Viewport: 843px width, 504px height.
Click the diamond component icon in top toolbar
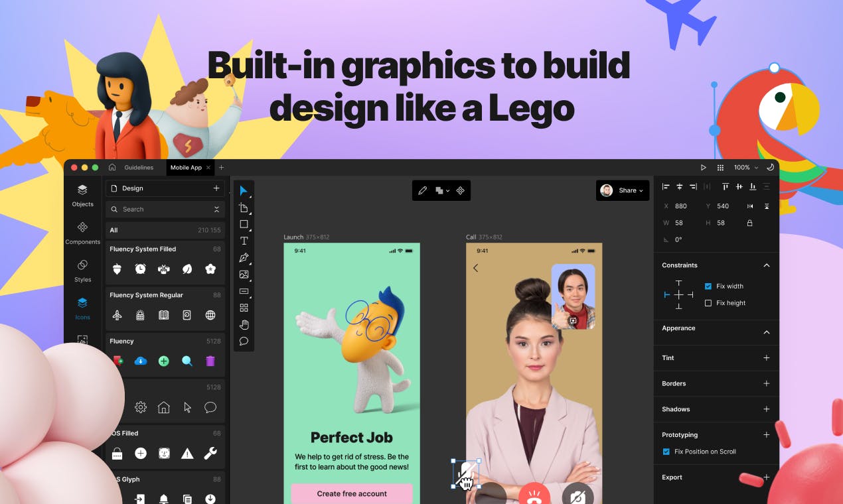460,190
